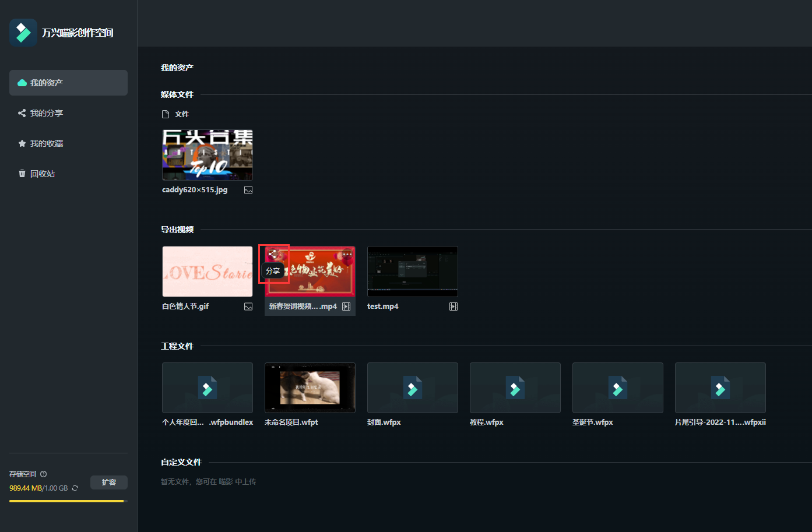Image resolution: width=812 pixels, height=532 pixels.
Task: Open the more options dots on 新春贺词视频
Action: 347,254
